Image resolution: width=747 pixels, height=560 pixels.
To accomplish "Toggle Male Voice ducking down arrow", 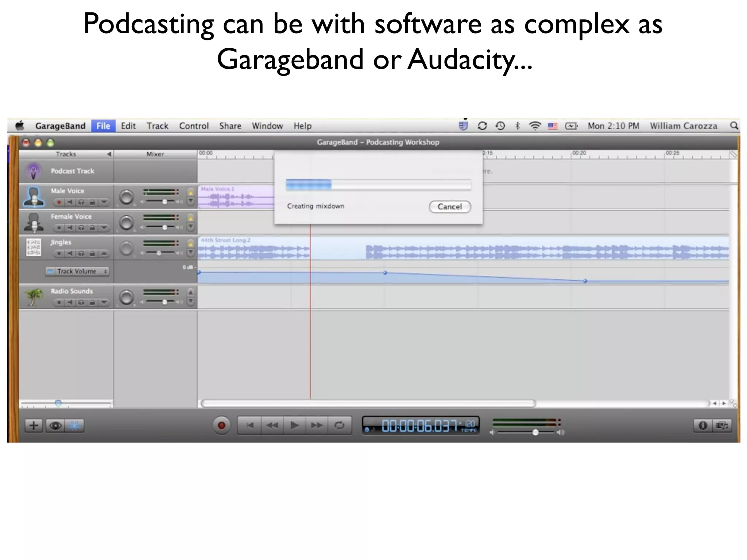I will pos(190,201).
